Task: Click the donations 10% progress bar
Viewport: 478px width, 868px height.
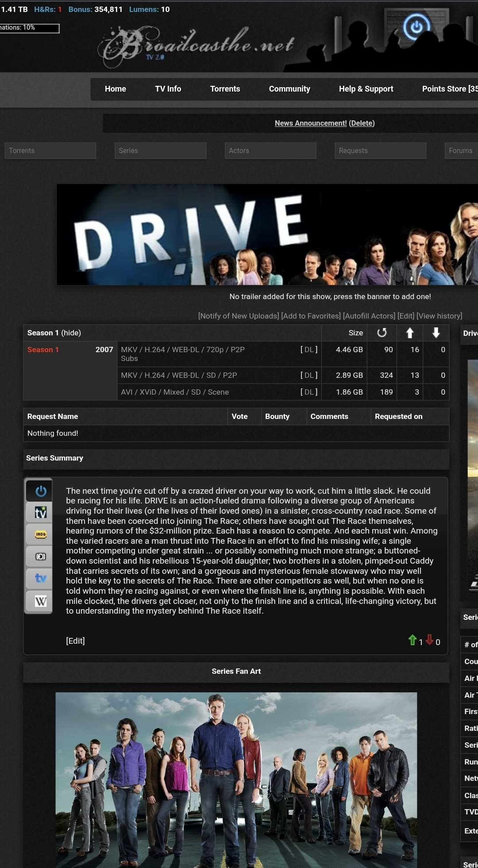Action: coord(29,28)
